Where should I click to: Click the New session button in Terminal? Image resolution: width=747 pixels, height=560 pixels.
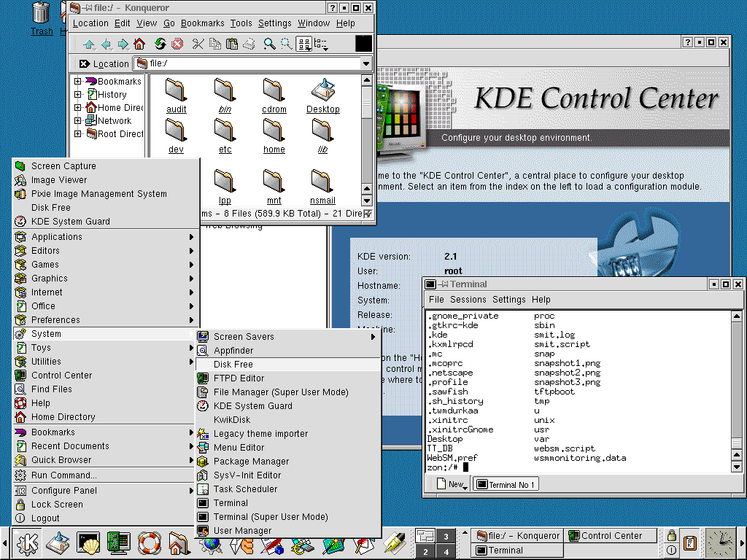click(451, 484)
